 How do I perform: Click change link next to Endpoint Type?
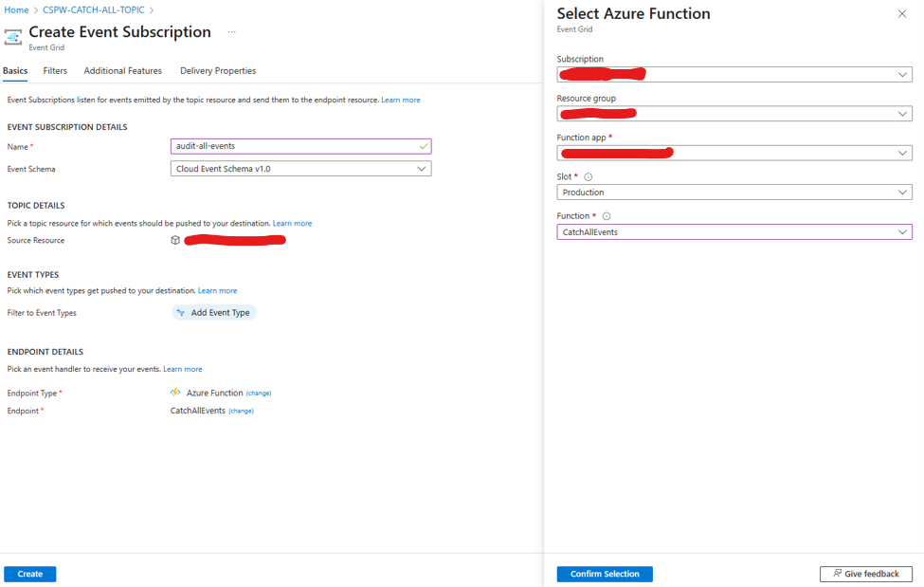tap(259, 394)
